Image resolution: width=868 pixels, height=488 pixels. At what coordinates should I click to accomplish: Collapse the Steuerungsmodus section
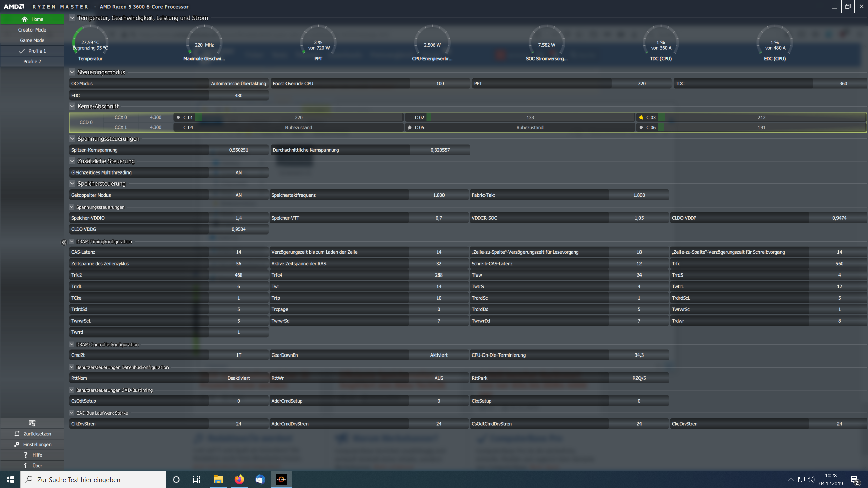(x=72, y=72)
